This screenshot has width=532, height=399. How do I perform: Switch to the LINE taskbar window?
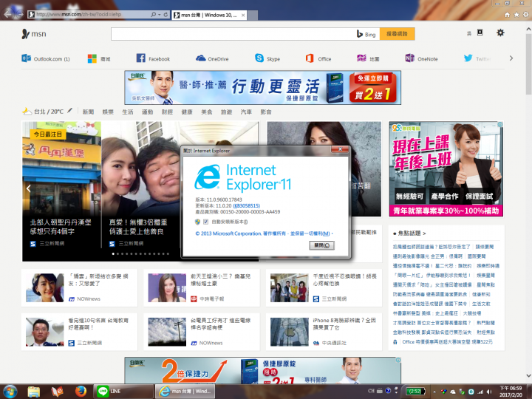point(123,392)
